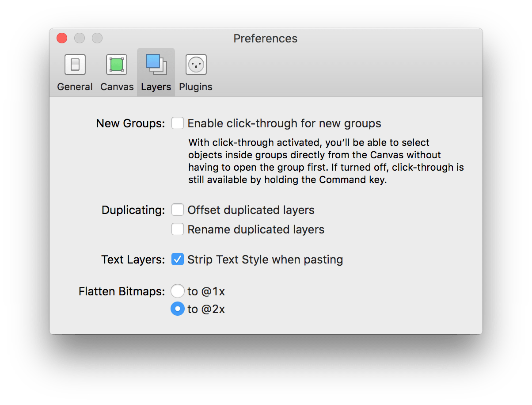This screenshot has width=532, height=405.
Task: Click the 'Text Layers:' label
Action: coord(133,260)
